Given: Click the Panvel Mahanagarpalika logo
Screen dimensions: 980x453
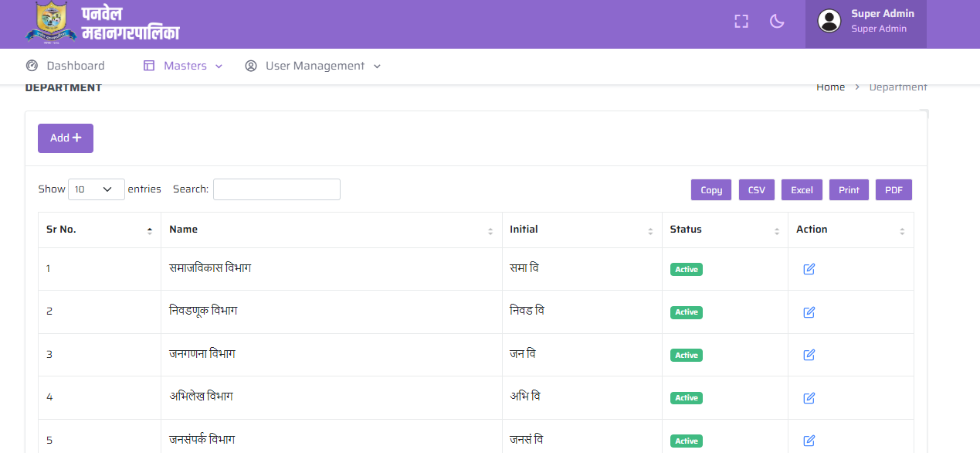Looking at the screenshot, I should click(x=102, y=23).
